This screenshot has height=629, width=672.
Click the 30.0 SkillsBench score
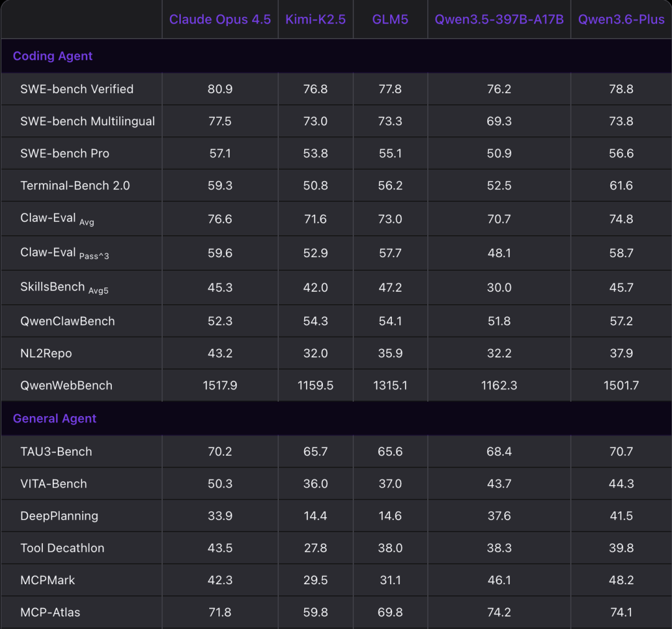point(499,287)
